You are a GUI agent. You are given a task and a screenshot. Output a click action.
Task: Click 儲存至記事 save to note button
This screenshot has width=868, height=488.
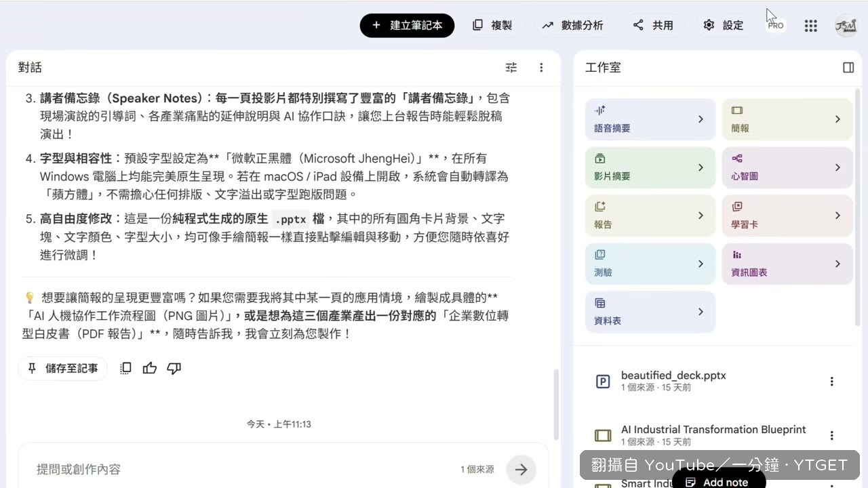tap(63, 369)
